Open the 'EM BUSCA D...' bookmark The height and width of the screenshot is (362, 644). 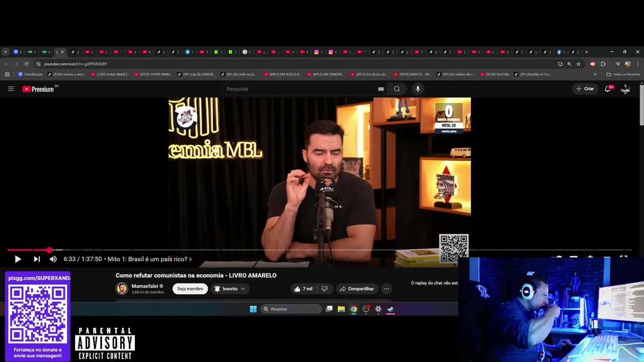pos(282,74)
